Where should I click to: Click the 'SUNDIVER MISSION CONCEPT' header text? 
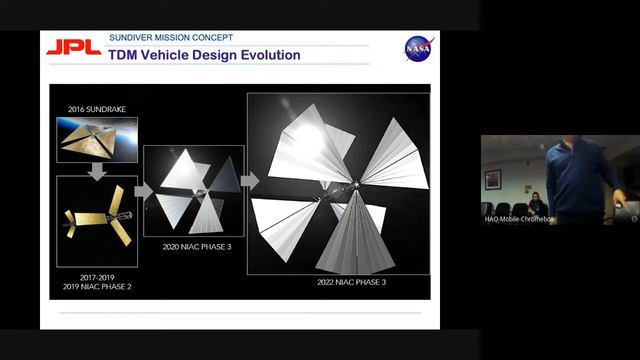(x=171, y=38)
